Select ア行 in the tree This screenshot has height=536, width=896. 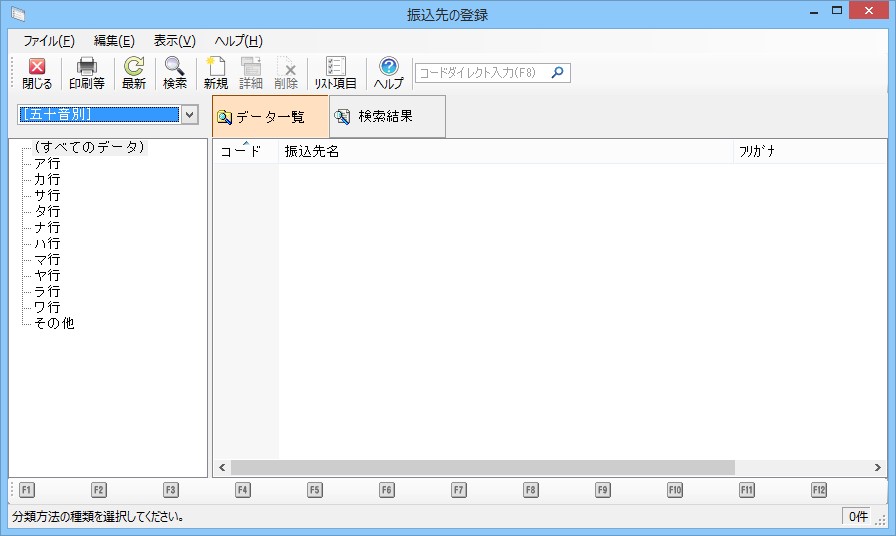(47, 163)
